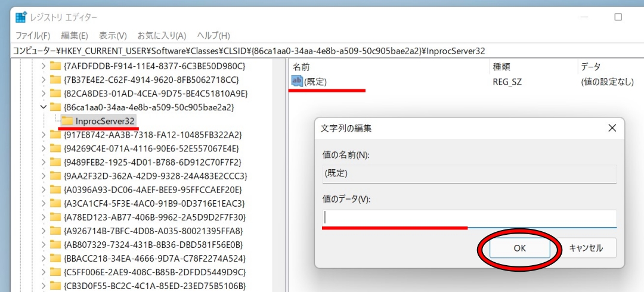Click folder icon of {A0396A93-DC06-4AEF-BEE9-95FFCCAEF20E}

(55, 190)
